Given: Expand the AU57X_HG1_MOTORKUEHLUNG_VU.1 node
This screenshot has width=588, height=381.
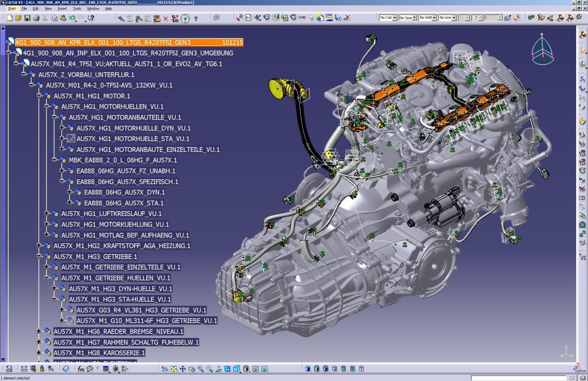Looking at the screenshot, I should (x=46, y=224).
